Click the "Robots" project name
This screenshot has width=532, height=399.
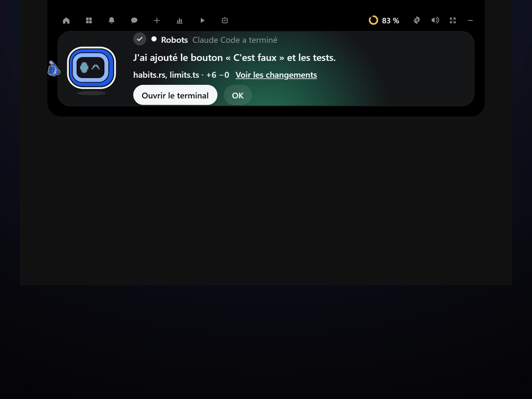tap(175, 40)
